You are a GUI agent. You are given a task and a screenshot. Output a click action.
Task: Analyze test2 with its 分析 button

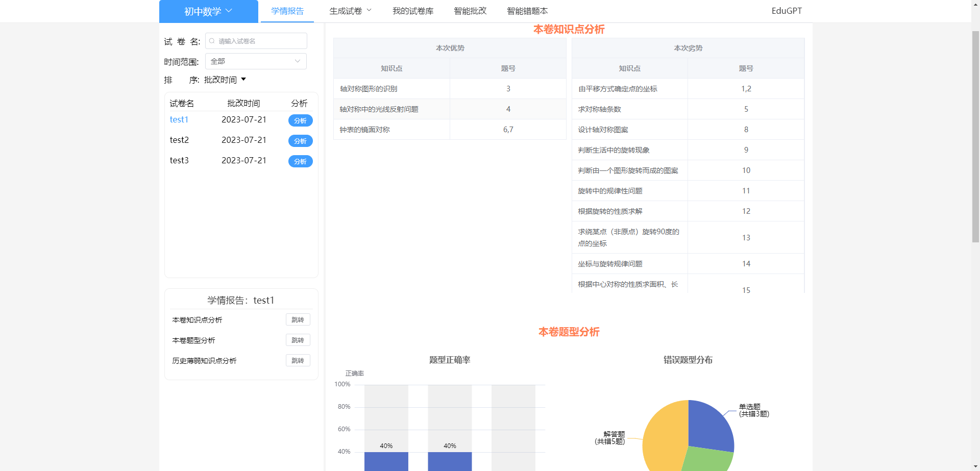pos(300,141)
